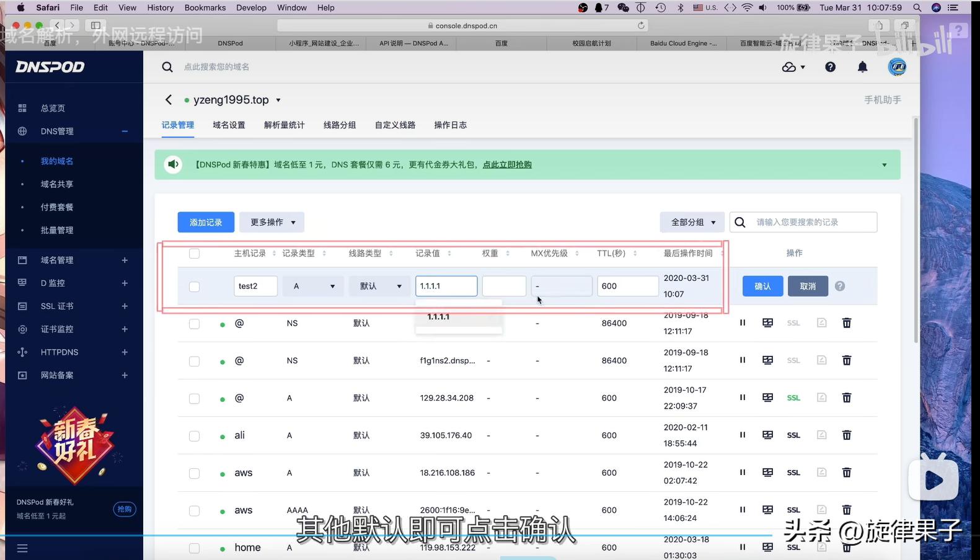Open line type 默认 dropdown
The image size is (980, 560).
click(379, 286)
